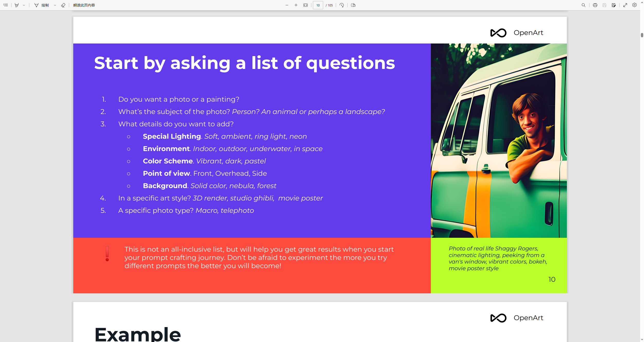
Task: Rotate the document page
Action: 342,5
